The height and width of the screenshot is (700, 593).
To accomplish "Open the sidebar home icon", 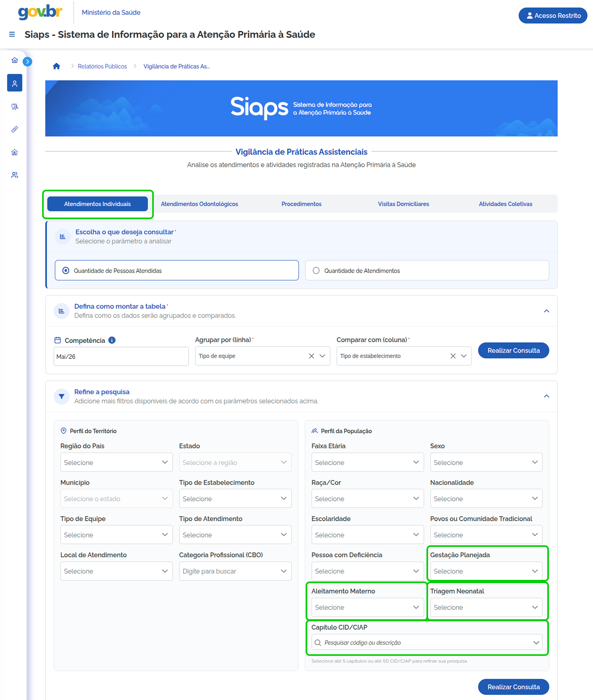I will pyautogui.click(x=15, y=60).
